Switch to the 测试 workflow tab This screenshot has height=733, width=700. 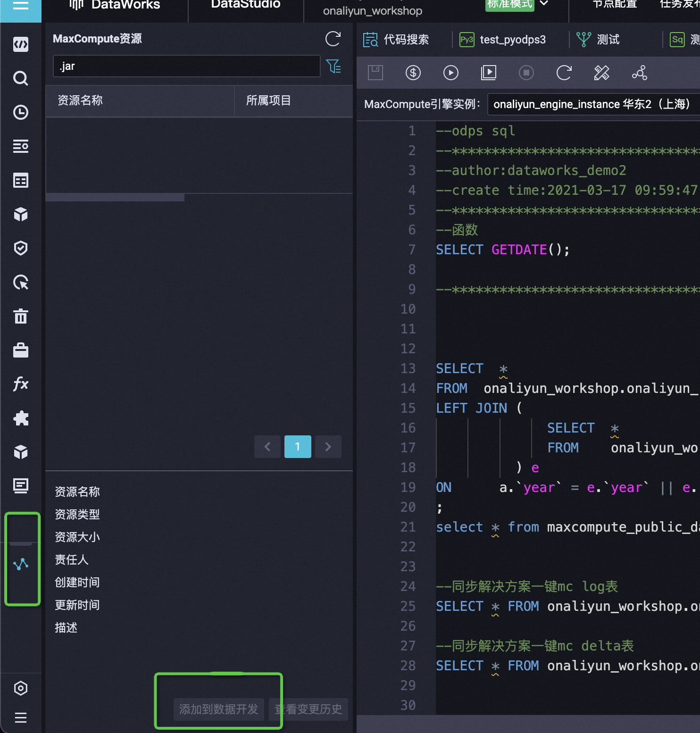coord(598,40)
